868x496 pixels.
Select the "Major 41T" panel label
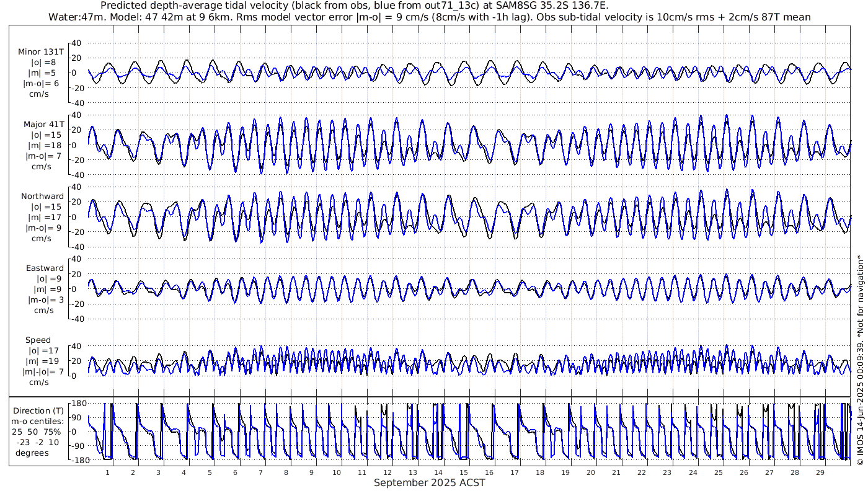[x=43, y=125]
